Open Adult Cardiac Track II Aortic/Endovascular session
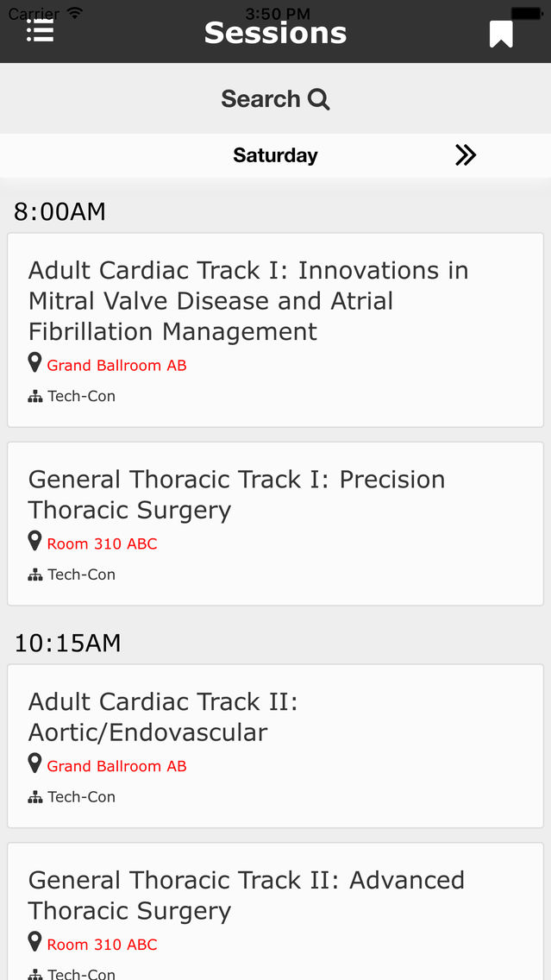The height and width of the screenshot is (980, 551). tap(276, 745)
